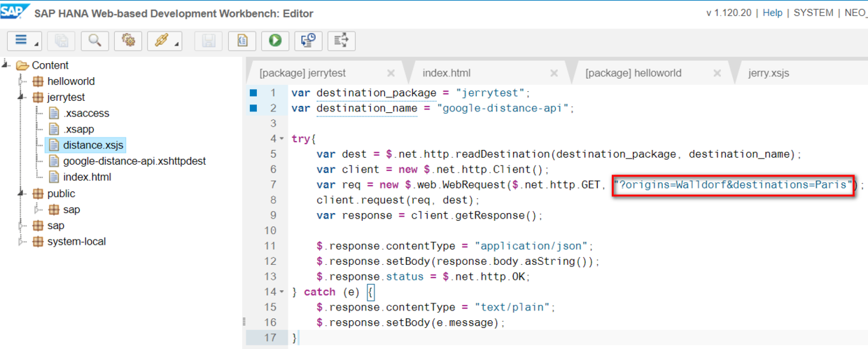Click the magnifier search icon
The height and width of the screenshot is (349, 868).
94,41
